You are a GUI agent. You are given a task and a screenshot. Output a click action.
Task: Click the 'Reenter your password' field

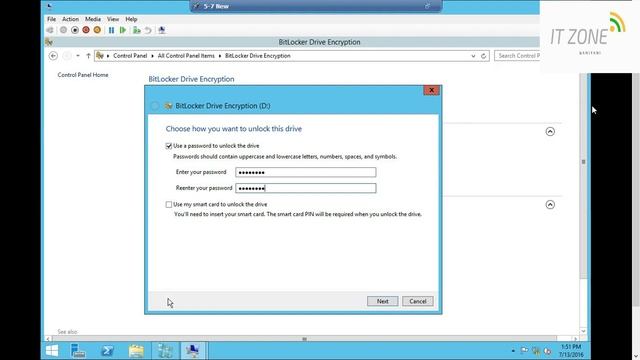(x=306, y=188)
